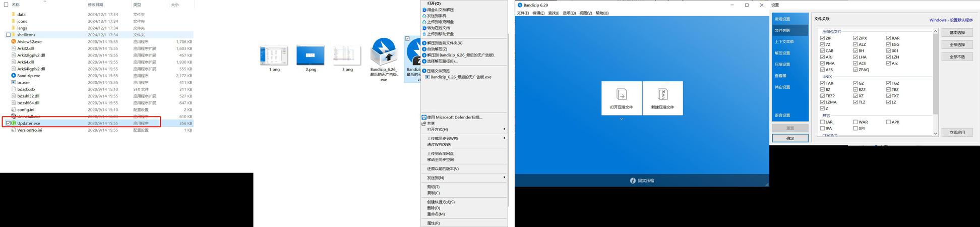980x227 pixels.
Task: Click the scroll down arrow in association list
Action: click(x=935, y=134)
